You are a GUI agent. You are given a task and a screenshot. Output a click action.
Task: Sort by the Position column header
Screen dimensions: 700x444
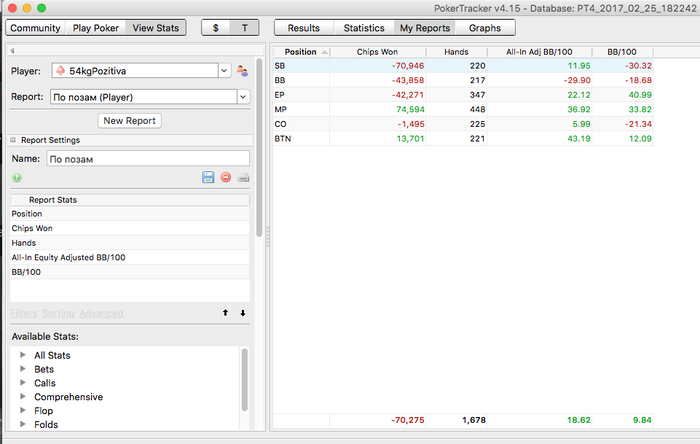(301, 52)
